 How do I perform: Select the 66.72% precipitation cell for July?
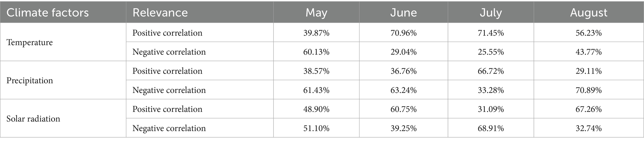pos(491,71)
